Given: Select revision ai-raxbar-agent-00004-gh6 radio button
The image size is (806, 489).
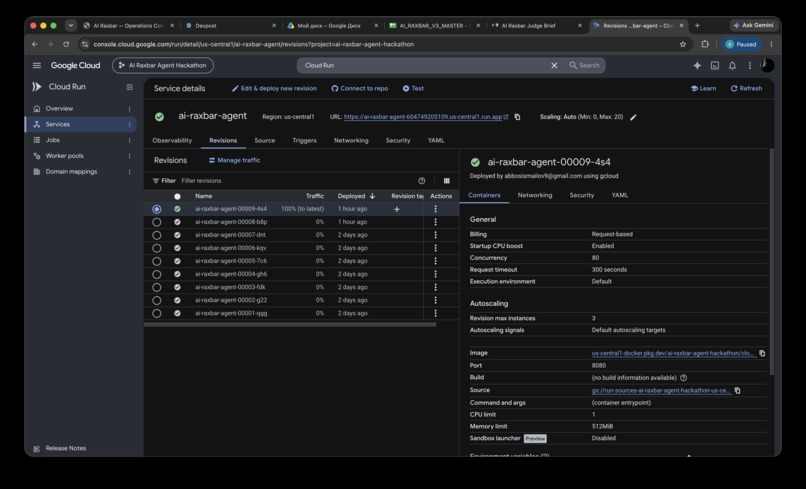Looking at the screenshot, I should [x=156, y=274].
